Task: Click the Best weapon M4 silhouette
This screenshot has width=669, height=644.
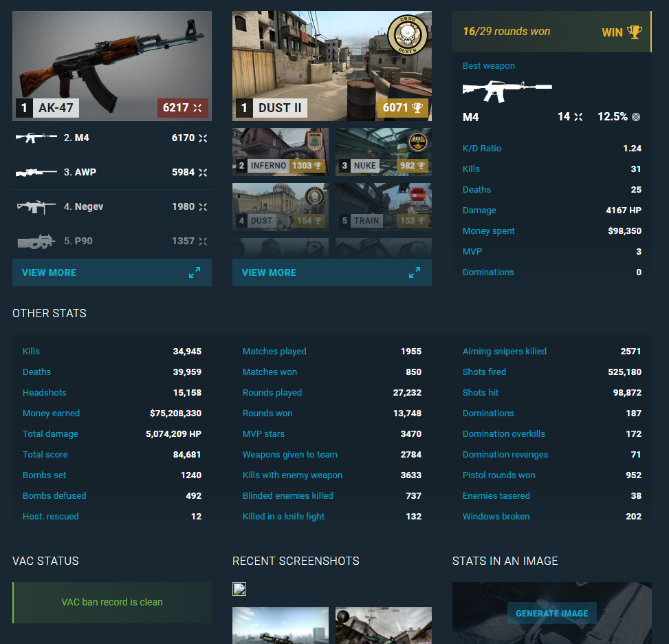Action: pyautogui.click(x=507, y=88)
